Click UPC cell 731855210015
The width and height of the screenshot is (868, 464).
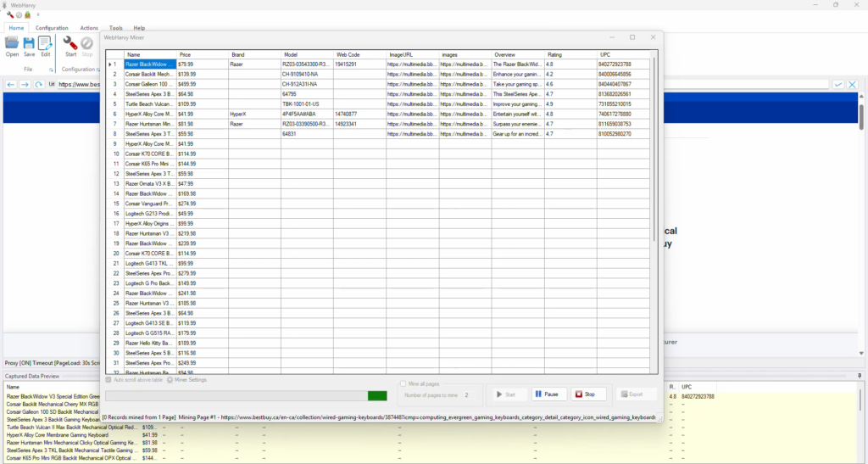(623, 104)
